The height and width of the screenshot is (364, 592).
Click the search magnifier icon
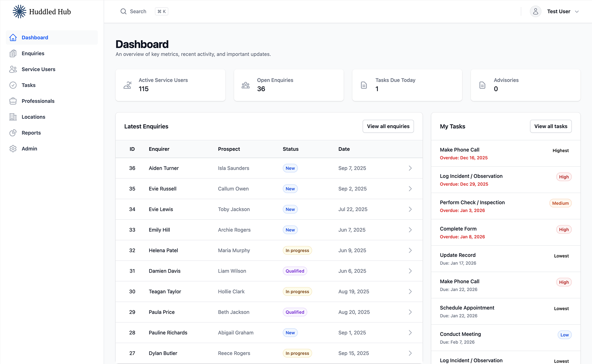click(x=123, y=11)
